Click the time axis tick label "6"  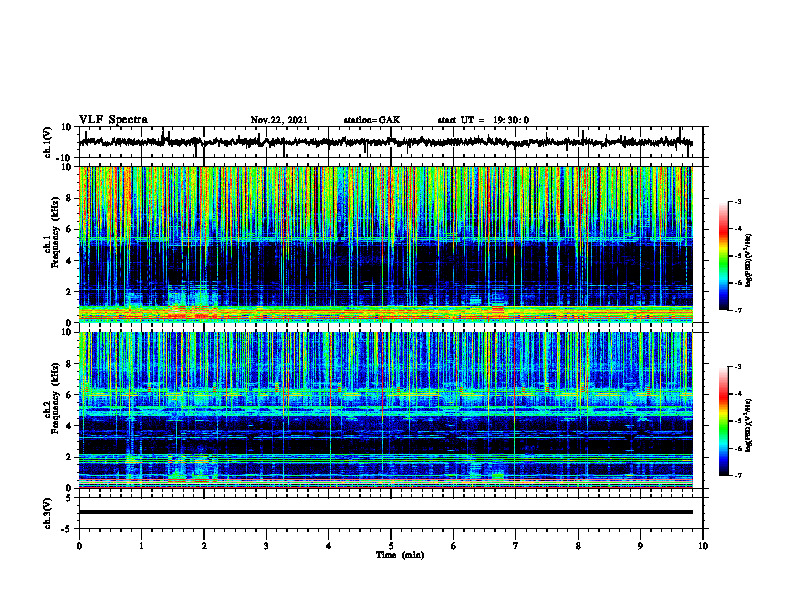[x=454, y=546]
